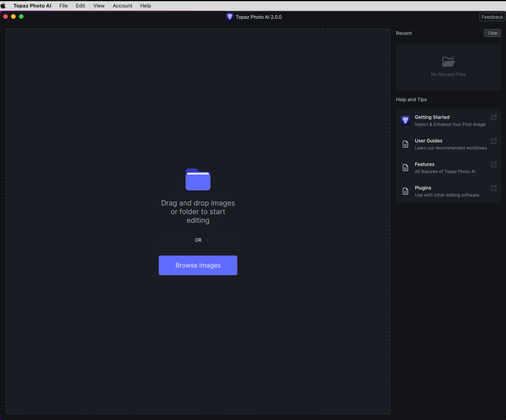Open the Getting Started external link icon
Image resolution: width=506 pixels, height=420 pixels.
(493, 117)
